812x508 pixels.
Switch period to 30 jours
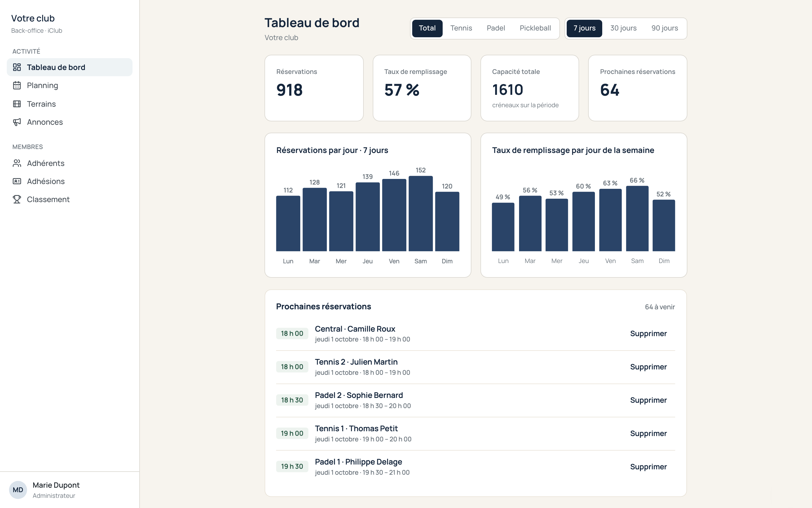(623, 28)
